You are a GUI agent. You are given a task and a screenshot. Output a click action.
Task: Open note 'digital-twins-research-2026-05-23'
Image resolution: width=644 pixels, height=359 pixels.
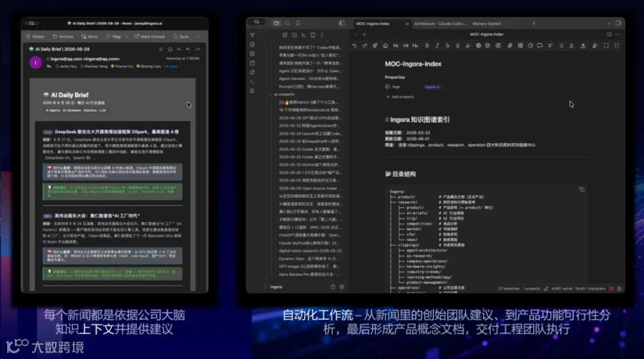310,251
